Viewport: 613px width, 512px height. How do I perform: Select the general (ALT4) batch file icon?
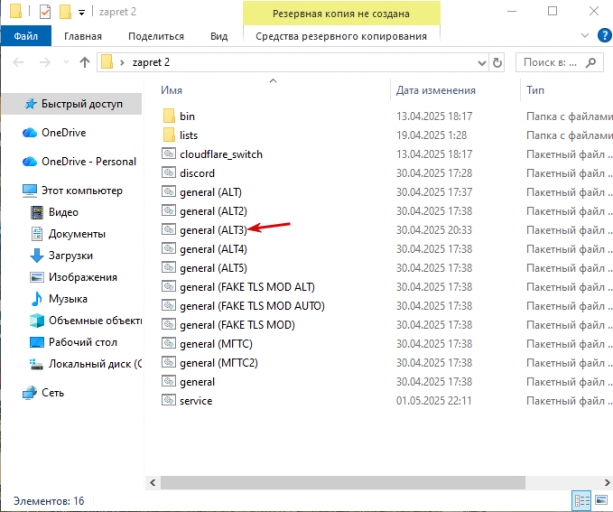(x=168, y=249)
